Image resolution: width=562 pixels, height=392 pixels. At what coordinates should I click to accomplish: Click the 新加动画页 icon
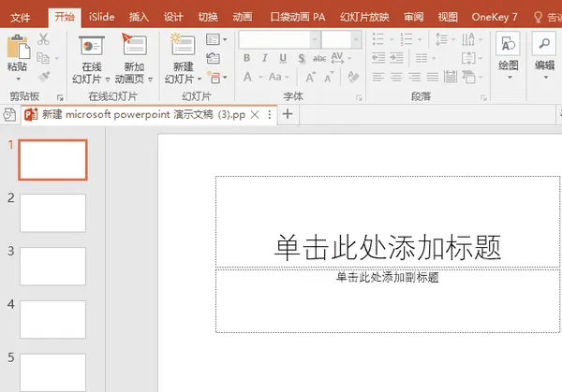[x=134, y=45]
